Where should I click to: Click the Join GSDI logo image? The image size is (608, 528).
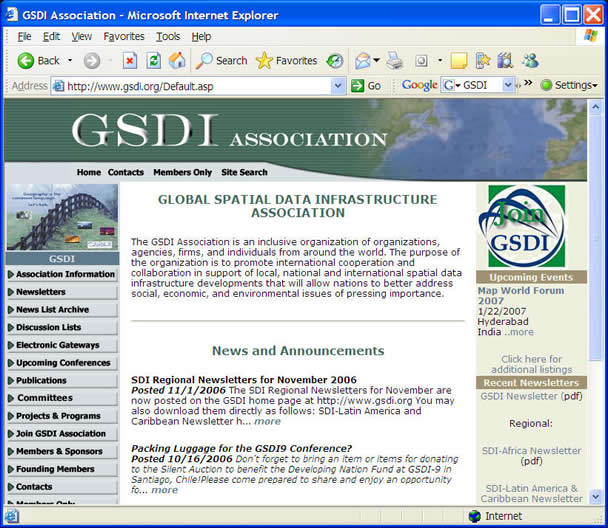522,226
